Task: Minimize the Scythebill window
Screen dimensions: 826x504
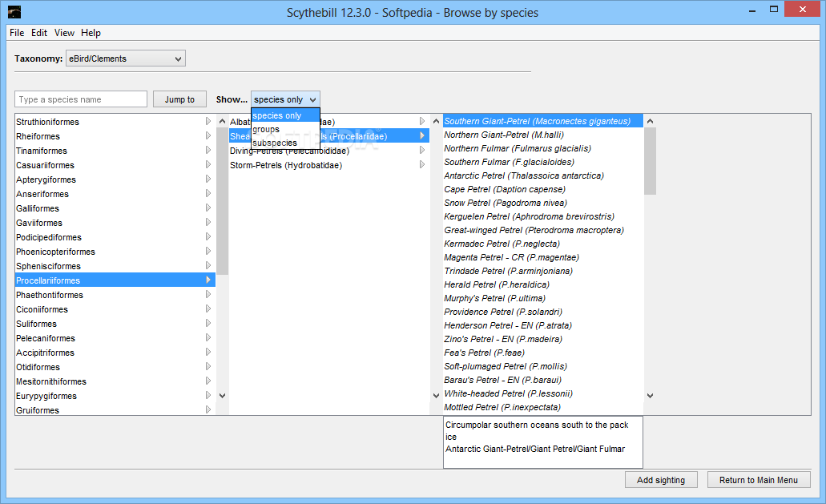Action: [752, 10]
